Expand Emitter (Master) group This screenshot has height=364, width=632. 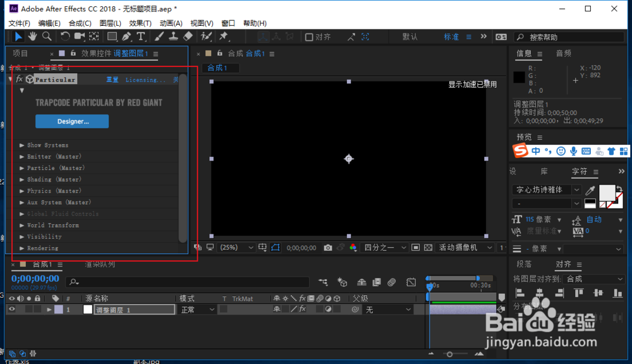[21, 156]
